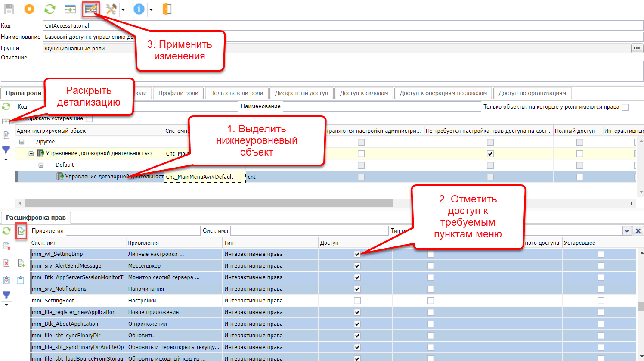
Task: Click the apply changes table-pencil toolbar icon
Action: (x=91, y=9)
